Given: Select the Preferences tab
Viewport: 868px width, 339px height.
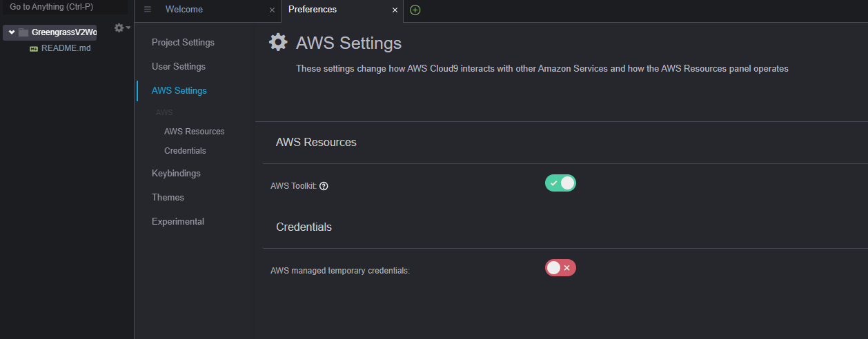Looking at the screenshot, I should 313,10.
